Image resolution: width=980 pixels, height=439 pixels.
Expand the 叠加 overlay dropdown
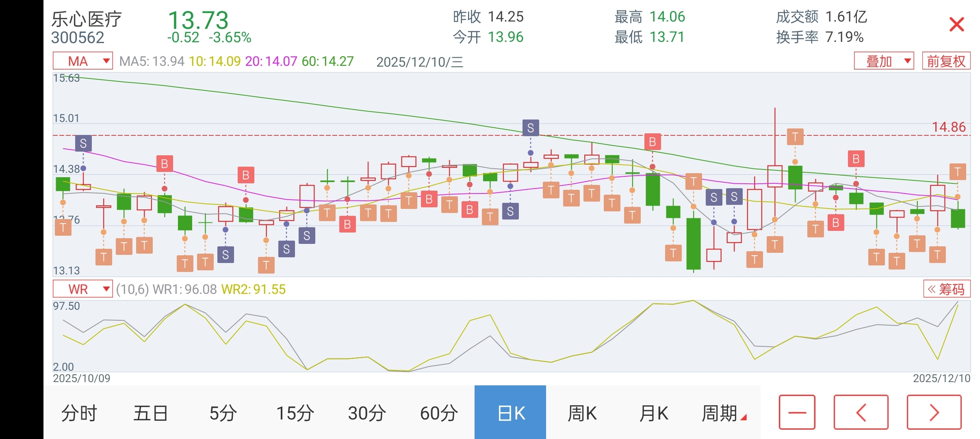(x=883, y=61)
